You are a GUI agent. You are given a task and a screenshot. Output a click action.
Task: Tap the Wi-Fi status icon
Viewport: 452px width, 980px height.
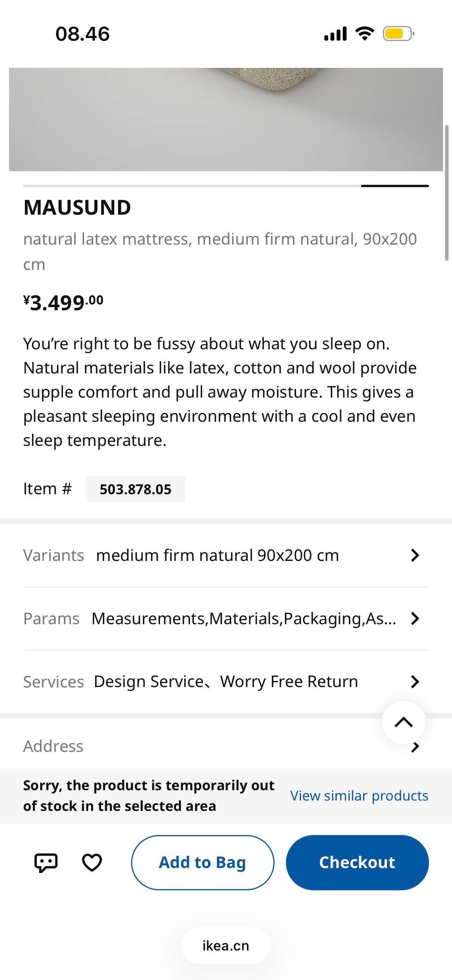pos(364,34)
